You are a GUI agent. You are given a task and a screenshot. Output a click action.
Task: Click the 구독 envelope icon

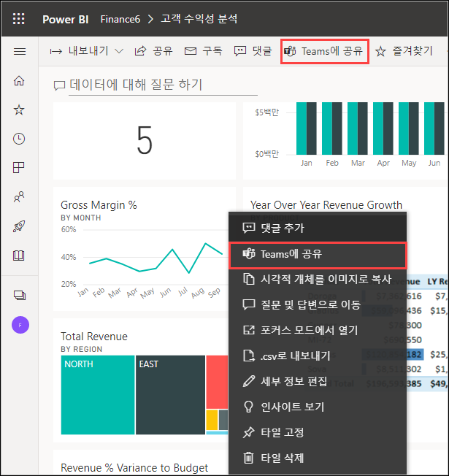click(191, 51)
